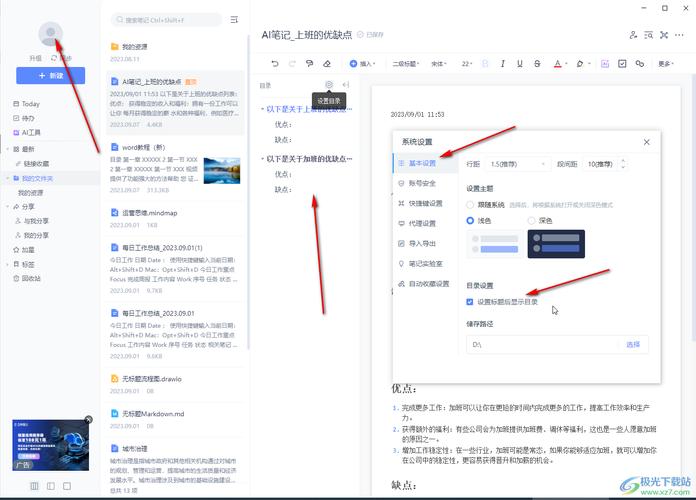This screenshot has width=696, height=500.
Task: Switch to two-column layout icon
Action: click(x=51, y=486)
